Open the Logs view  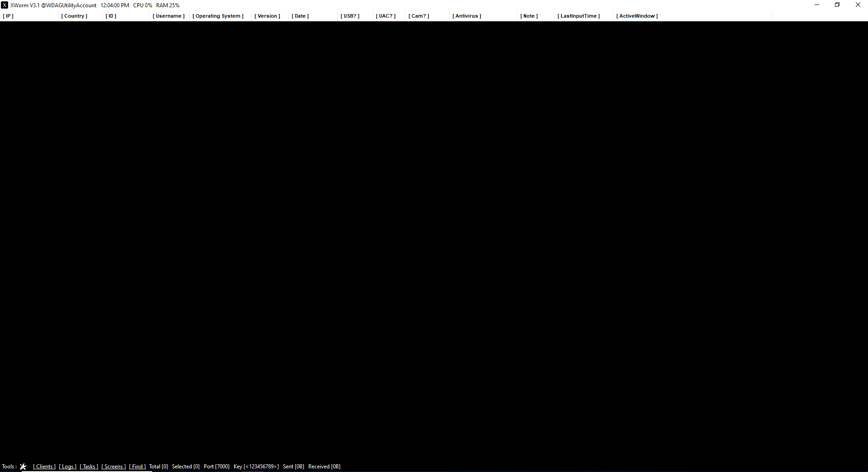tap(67, 467)
